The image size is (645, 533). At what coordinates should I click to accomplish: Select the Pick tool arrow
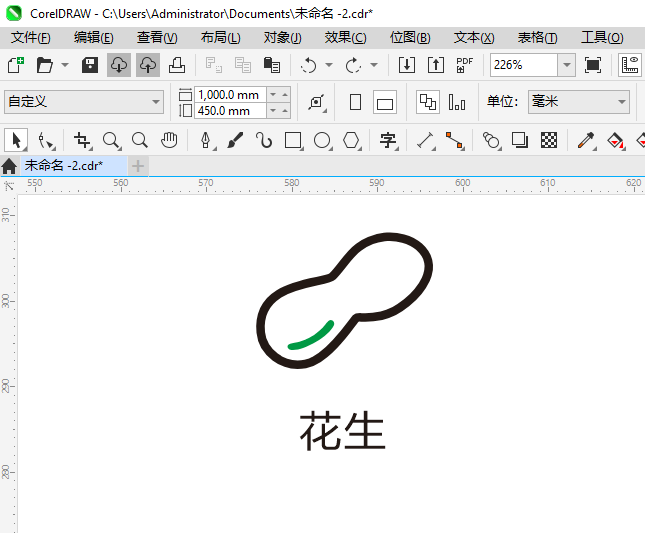(x=16, y=141)
